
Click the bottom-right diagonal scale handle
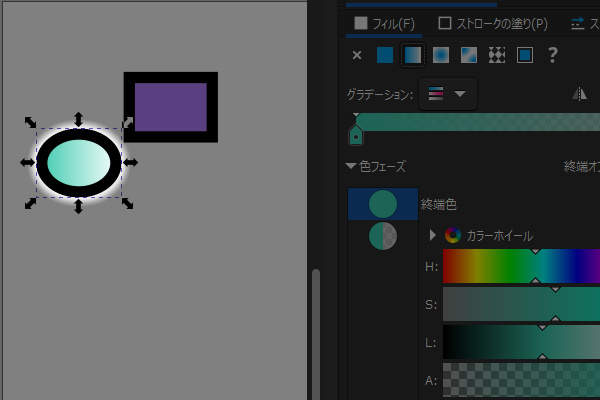128,204
